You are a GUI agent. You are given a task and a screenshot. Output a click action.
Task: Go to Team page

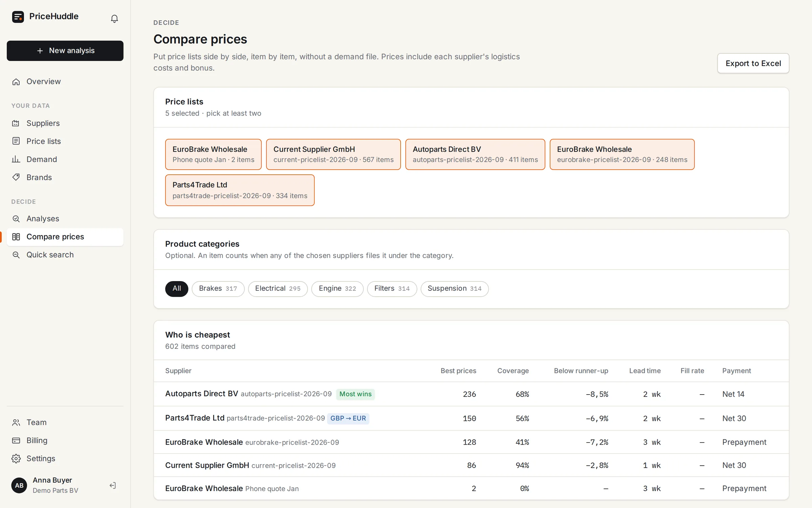[65, 422]
